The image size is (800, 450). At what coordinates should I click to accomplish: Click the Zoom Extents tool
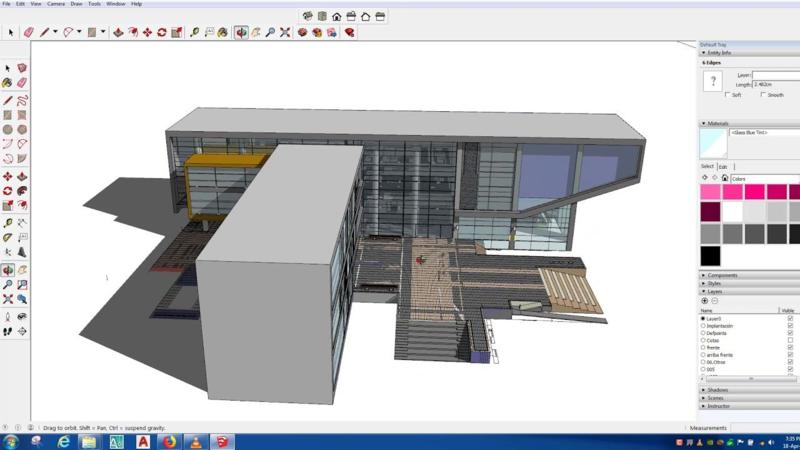(x=285, y=32)
